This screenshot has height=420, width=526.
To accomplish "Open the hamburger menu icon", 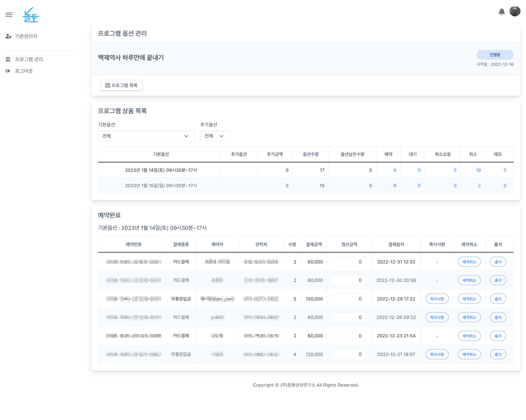I will click(9, 15).
